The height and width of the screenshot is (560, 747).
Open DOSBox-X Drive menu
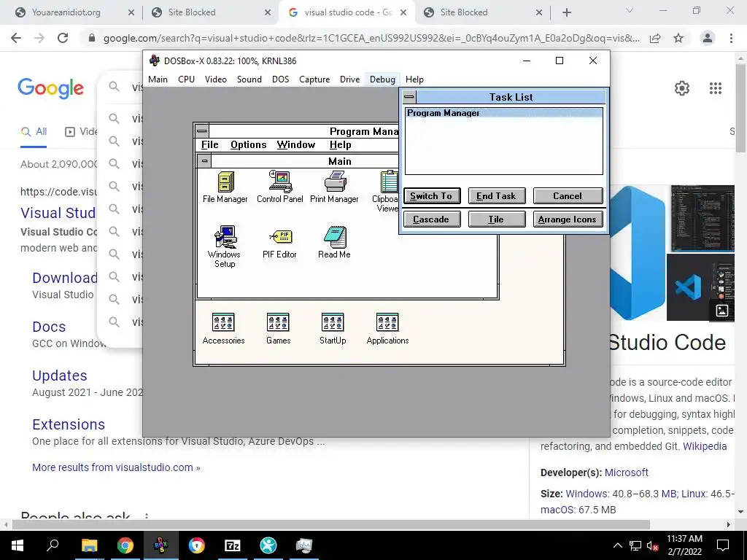[349, 79]
